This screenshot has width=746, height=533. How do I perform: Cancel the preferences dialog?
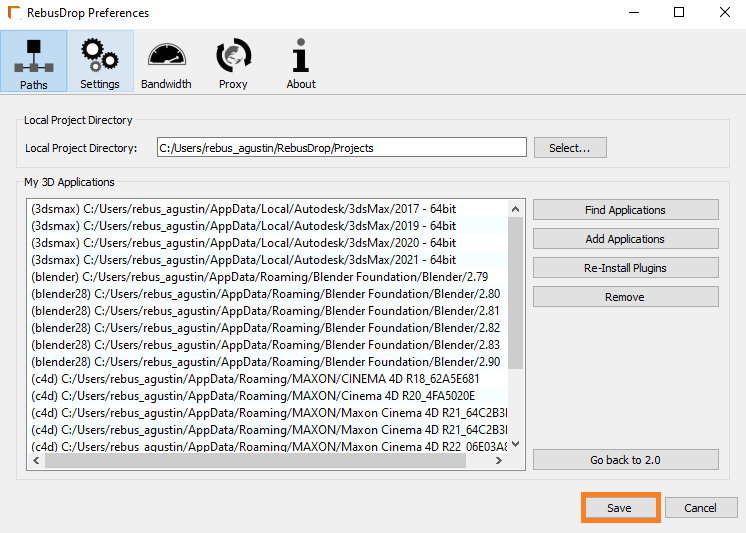click(701, 508)
